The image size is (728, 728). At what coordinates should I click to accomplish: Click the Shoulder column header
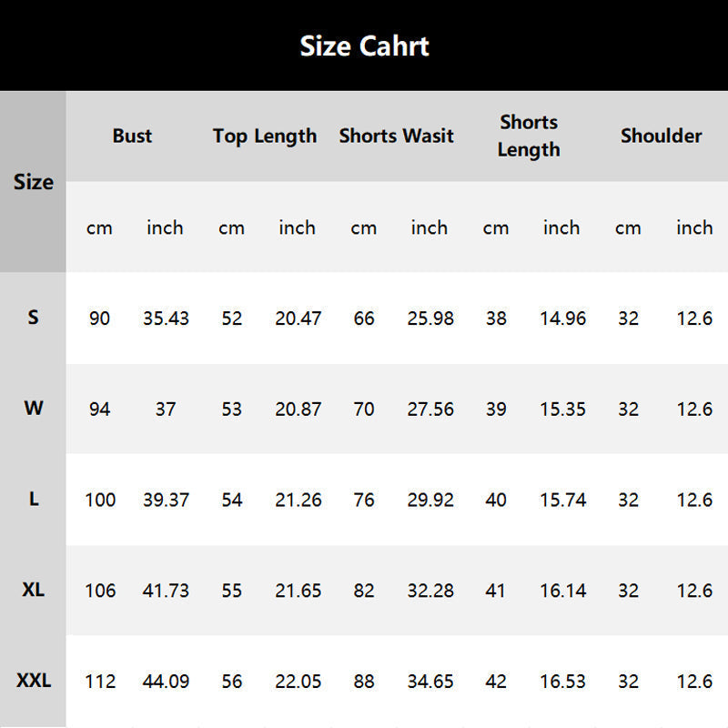point(661,136)
